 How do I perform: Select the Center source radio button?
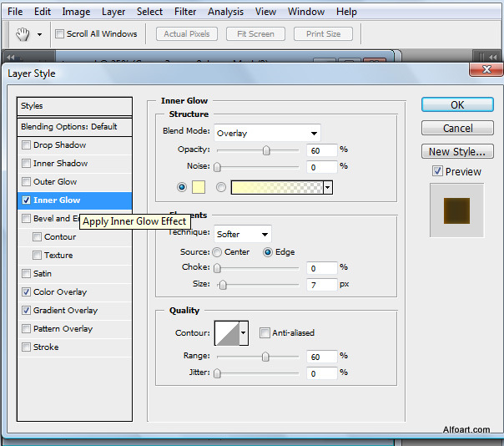click(217, 251)
